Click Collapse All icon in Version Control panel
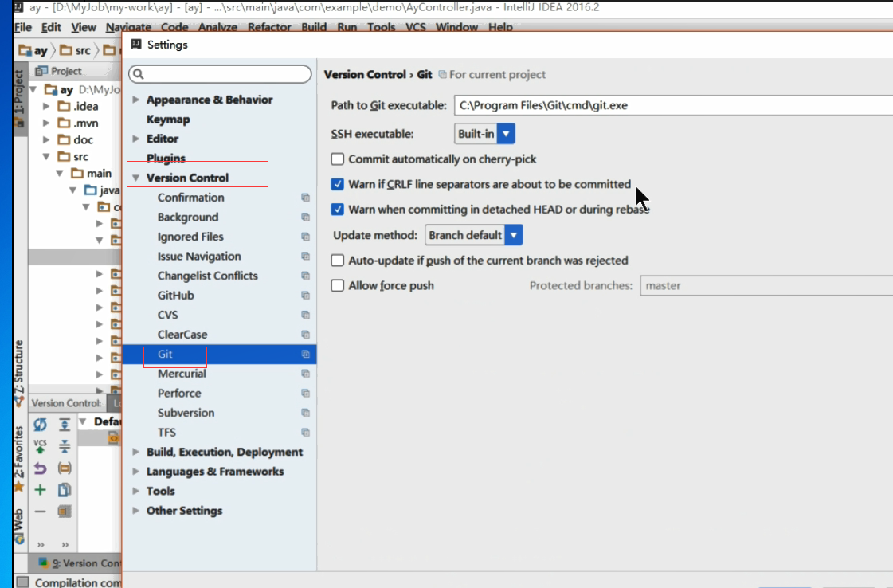 pyautogui.click(x=65, y=446)
